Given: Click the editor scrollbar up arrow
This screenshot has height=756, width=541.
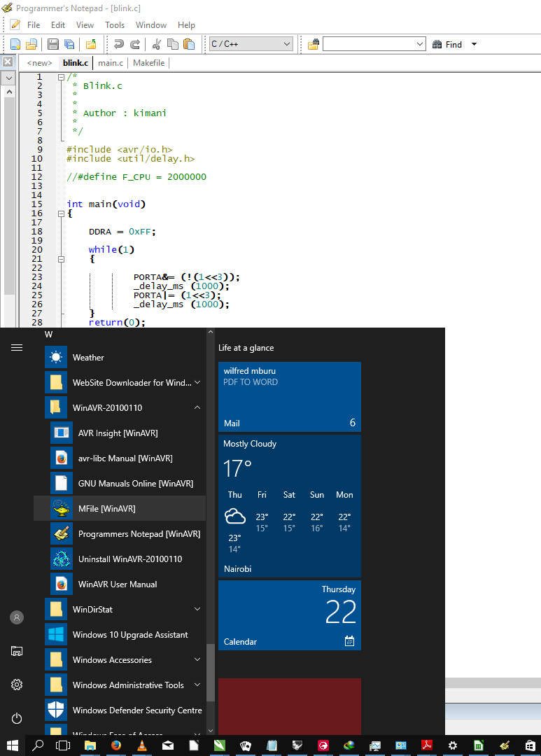Looking at the screenshot, I should coord(8,91).
